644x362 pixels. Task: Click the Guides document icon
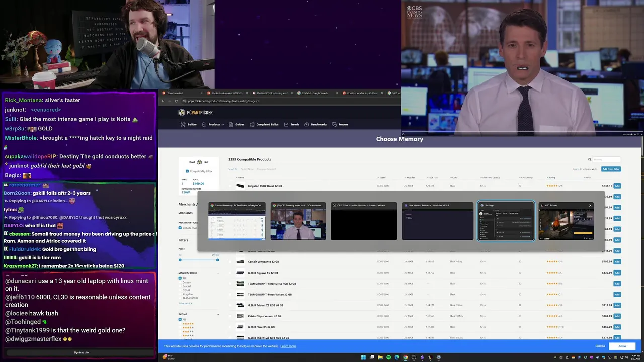[232, 124]
